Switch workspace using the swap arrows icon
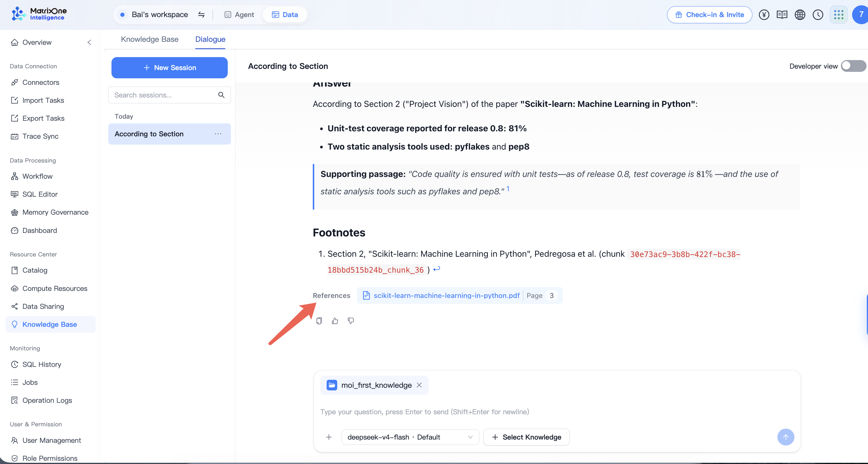Screen dimensions: 868x464 (201, 14)
